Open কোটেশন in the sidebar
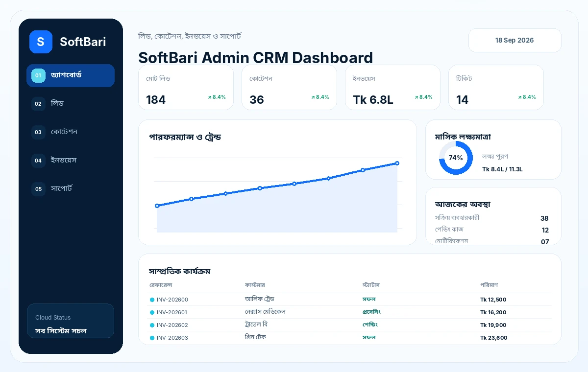Viewport: 588px width, 372px height. (x=71, y=132)
